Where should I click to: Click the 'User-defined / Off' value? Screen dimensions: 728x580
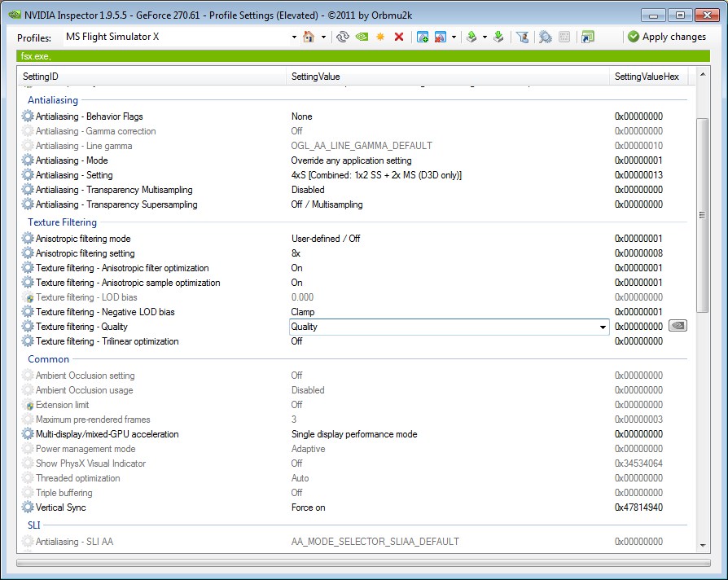point(326,239)
